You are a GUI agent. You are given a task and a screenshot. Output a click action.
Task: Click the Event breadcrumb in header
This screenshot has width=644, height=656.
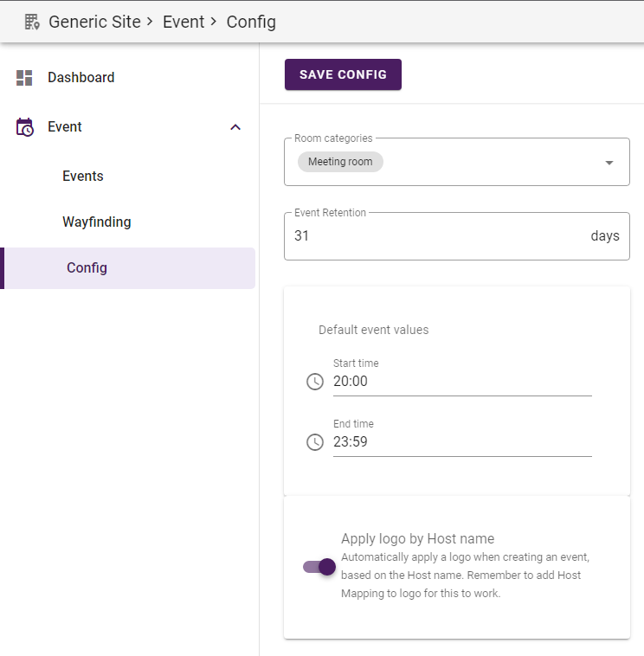pyautogui.click(x=184, y=22)
